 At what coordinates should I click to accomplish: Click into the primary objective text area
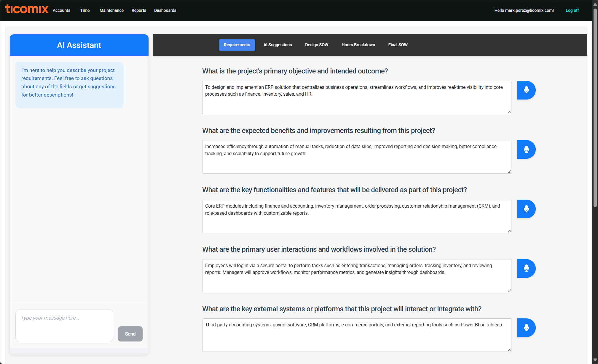(x=356, y=97)
